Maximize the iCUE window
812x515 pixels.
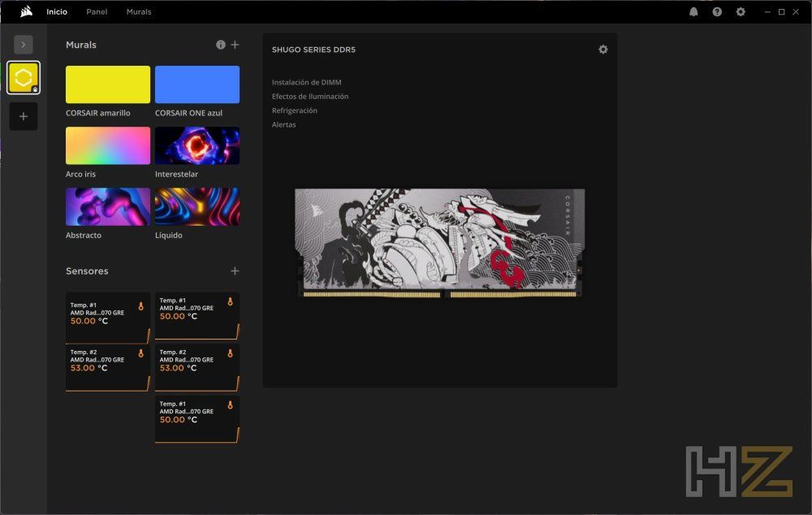(x=781, y=11)
